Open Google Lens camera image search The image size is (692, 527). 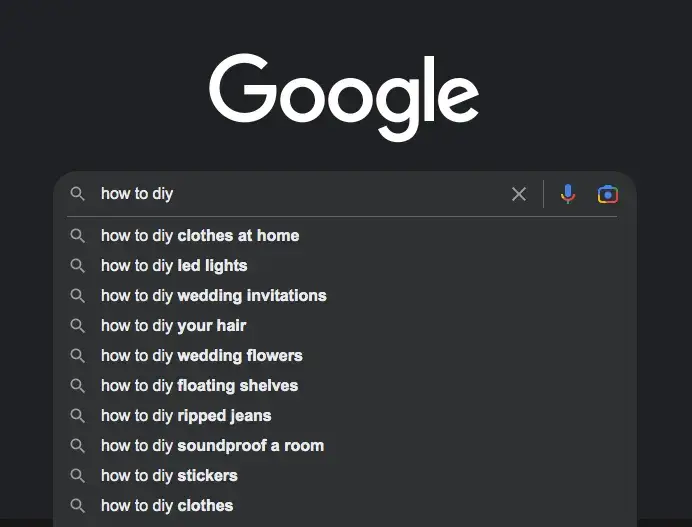608,194
